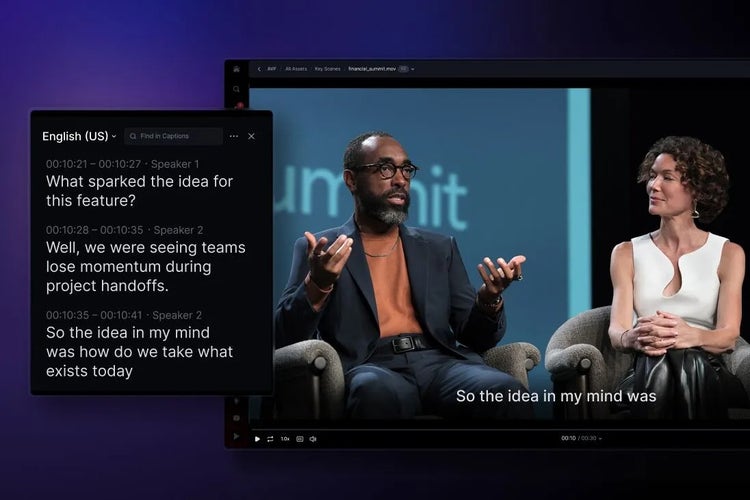The image size is (750, 500).
Task: Toggle closed captions icon in player
Action: 300,438
